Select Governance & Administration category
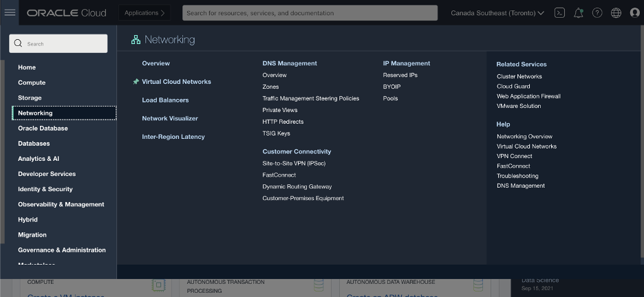The height and width of the screenshot is (297, 644). pos(62,250)
